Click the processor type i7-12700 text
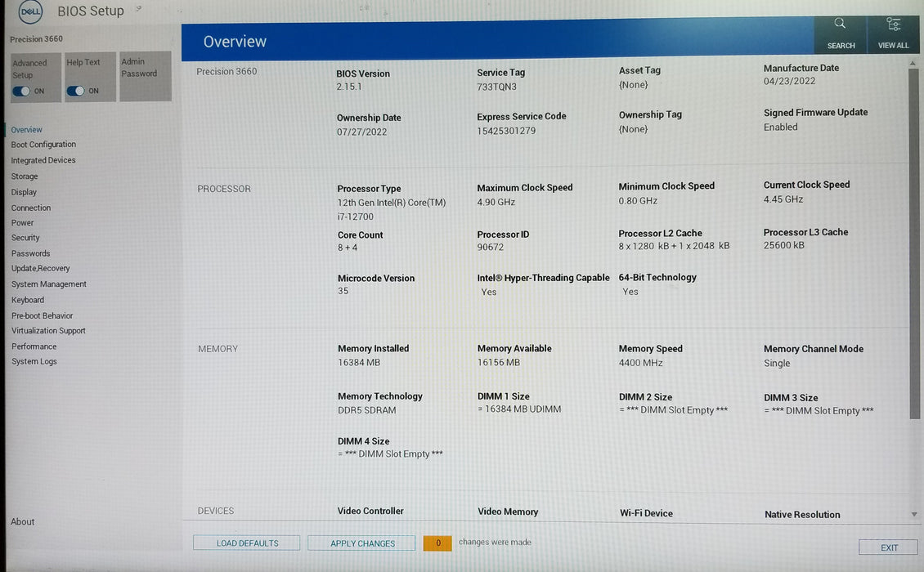Screen dimensions: 924x572 (x=356, y=217)
